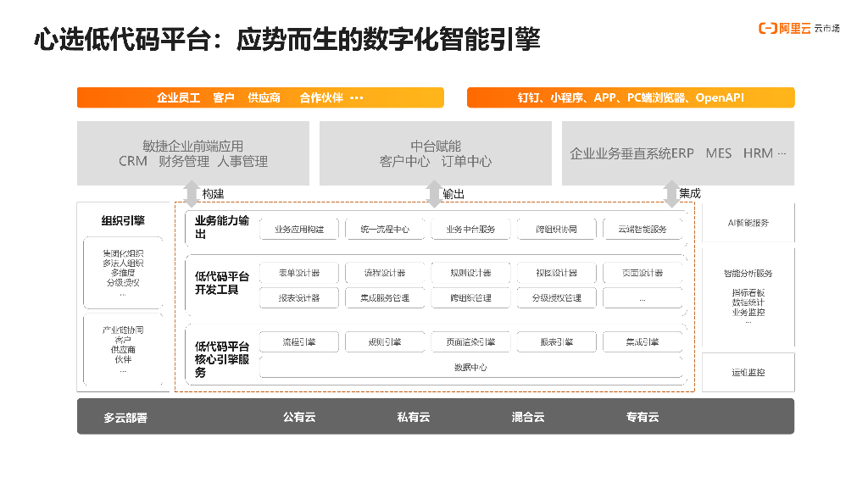Select the 敏捷企业前端应用 gray panel
Screen dimensions: 868x488
(x=193, y=153)
